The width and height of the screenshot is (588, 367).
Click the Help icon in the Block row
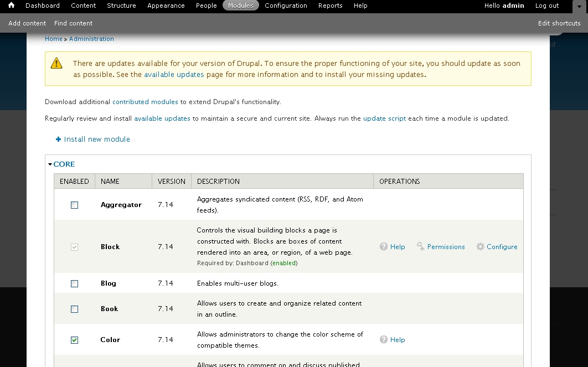384,247
